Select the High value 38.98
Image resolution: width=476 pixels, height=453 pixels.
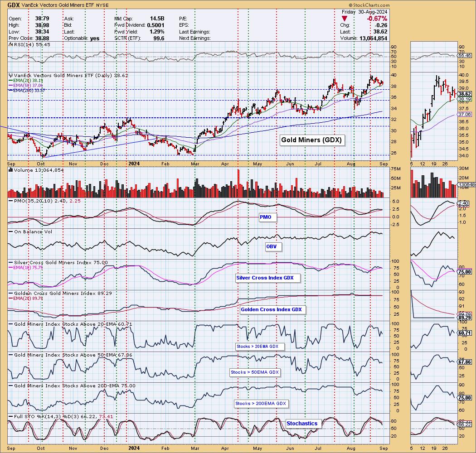click(42, 25)
